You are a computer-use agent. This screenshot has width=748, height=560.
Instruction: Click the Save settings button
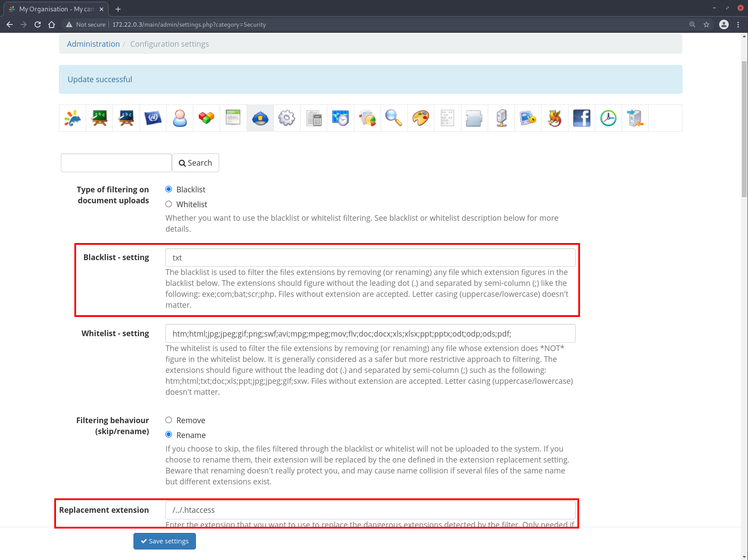coord(164,541)
